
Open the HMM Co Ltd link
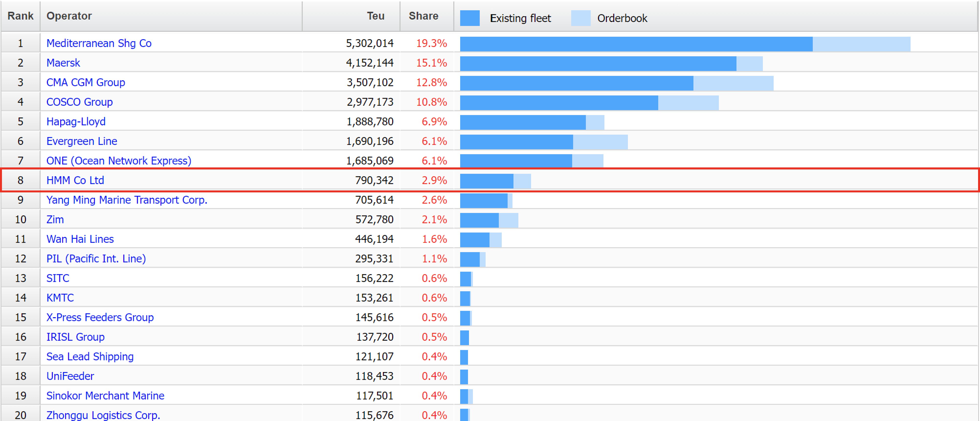pos(75,181)
